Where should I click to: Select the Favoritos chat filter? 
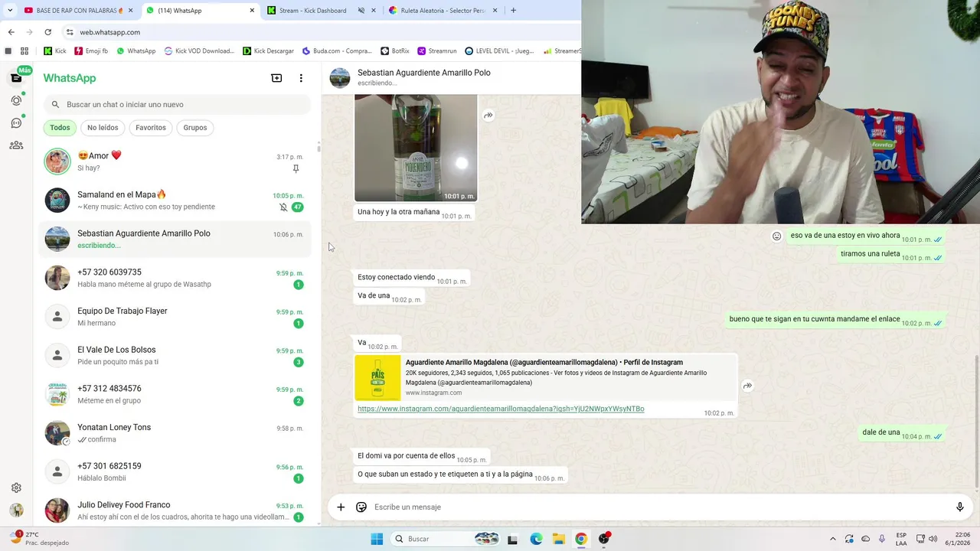(x=151, y=128)
